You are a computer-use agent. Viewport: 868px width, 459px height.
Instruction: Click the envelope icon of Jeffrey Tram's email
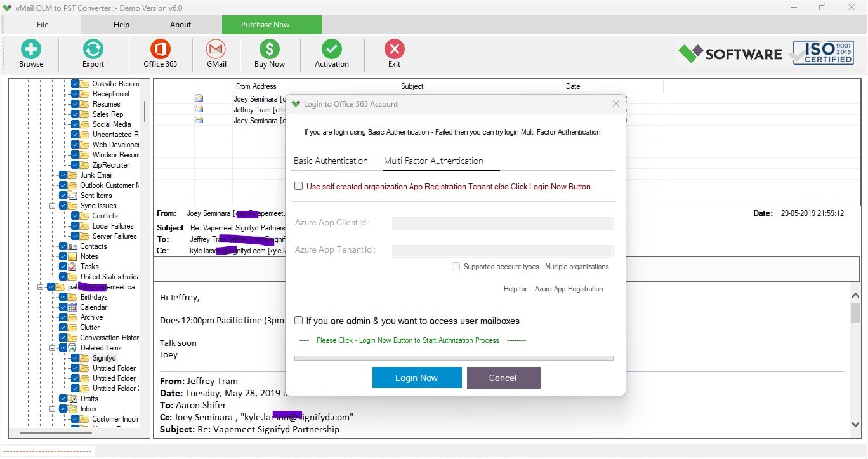pyautogui.click(x=199, y=109)
